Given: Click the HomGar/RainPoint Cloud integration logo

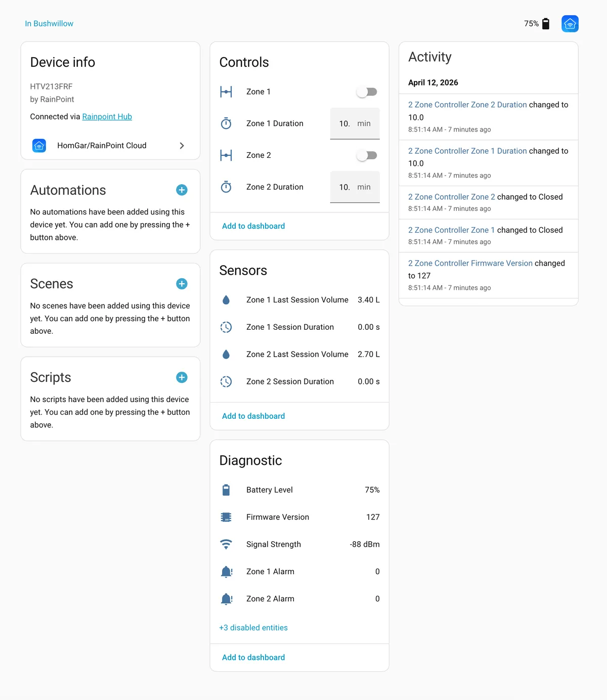Looking at the screenshot, I should (39, 146).
